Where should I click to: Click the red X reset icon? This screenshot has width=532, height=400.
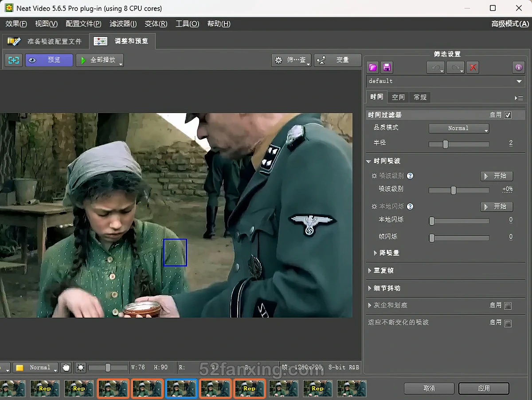pos(473,67)
